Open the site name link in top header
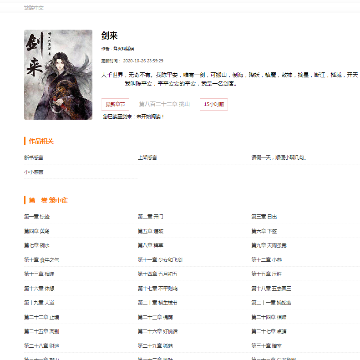The width and height of the screenshot is (360, 360). coord(34,7)
